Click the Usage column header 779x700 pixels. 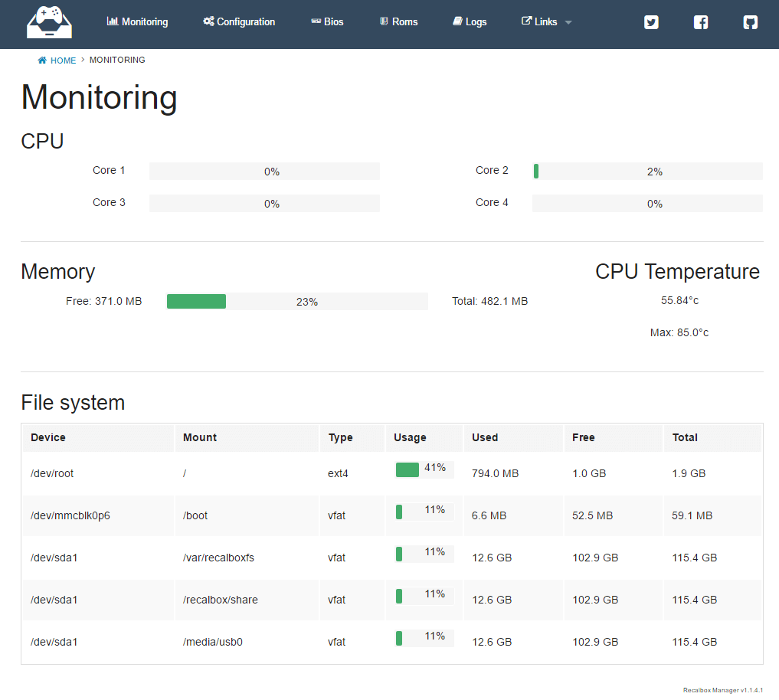point(410,437)
